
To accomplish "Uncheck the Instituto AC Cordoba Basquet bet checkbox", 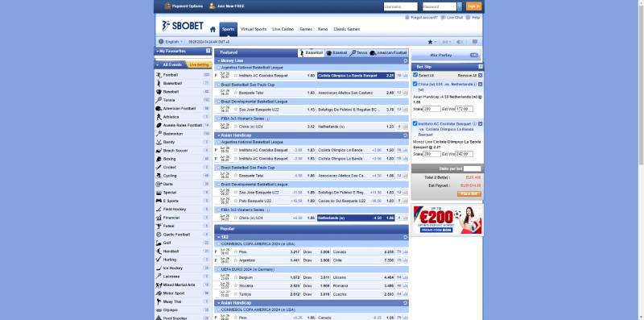I will 415,123.
